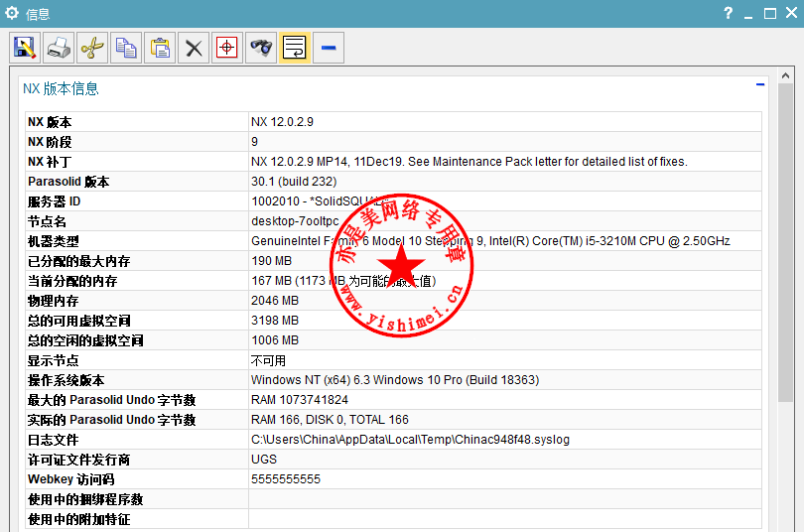This screenshot has width=804, height=532.
Task: Click the 190 MB memory value
Action: tap(271, 261)
